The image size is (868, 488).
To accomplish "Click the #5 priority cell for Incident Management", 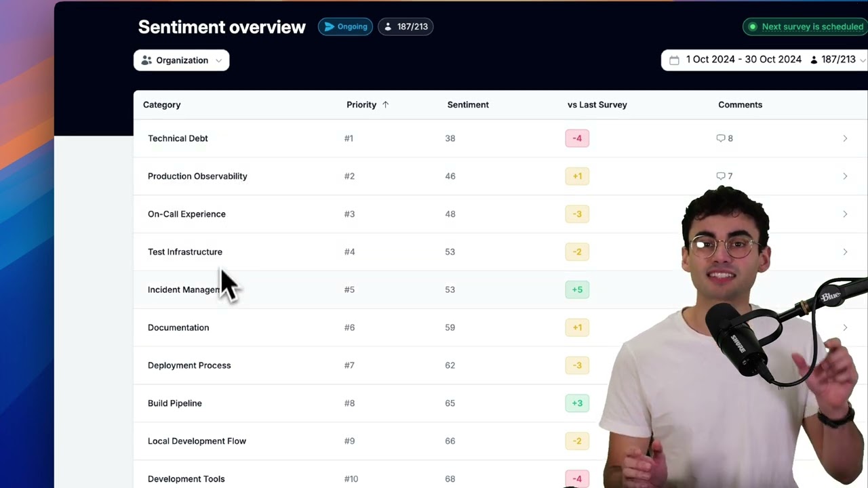I will point(349,289).
